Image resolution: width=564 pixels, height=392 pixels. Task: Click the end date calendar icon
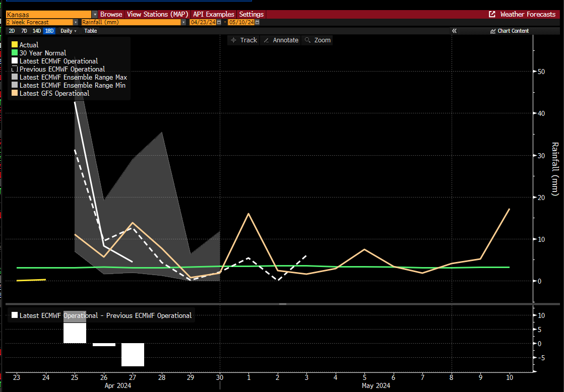click(x=257, y=22)
